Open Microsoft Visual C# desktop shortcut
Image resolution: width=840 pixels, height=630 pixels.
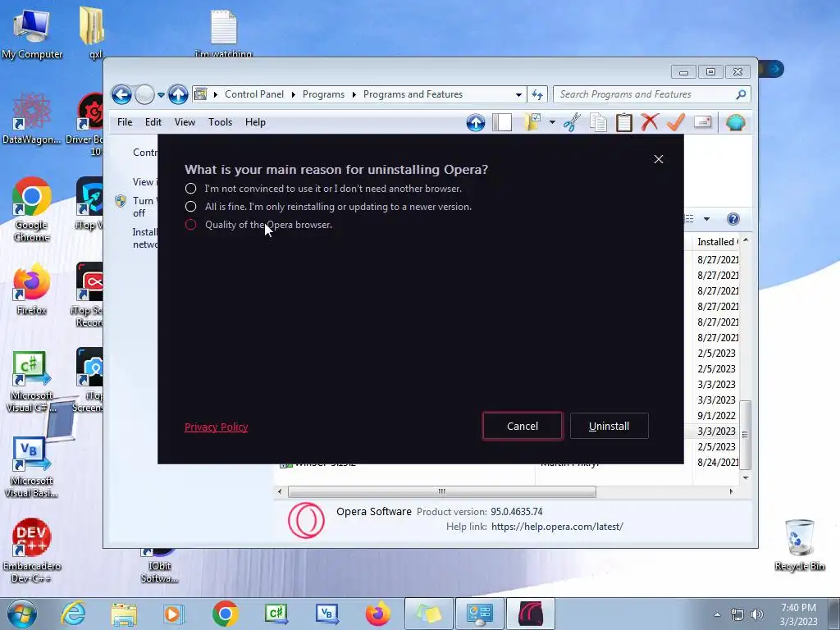coord(30,381)
